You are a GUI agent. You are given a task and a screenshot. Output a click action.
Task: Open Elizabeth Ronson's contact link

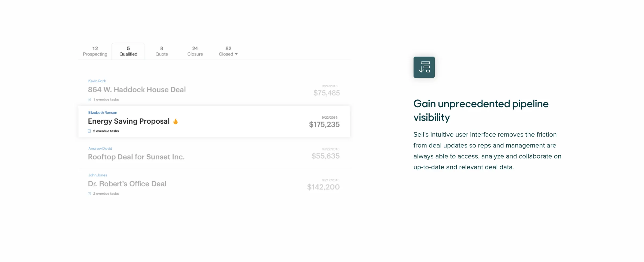(x=103, y=112)
